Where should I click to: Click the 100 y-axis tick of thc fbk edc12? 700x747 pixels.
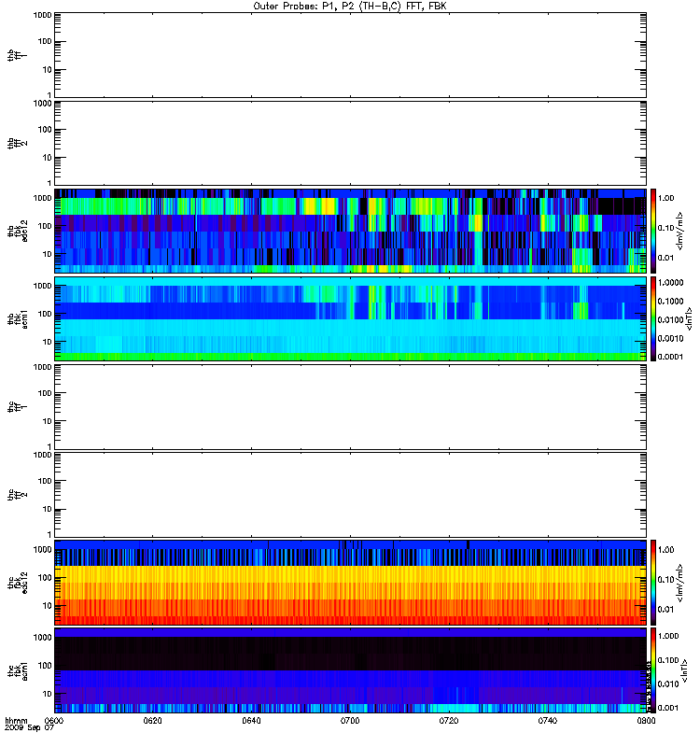pos(45,578)
